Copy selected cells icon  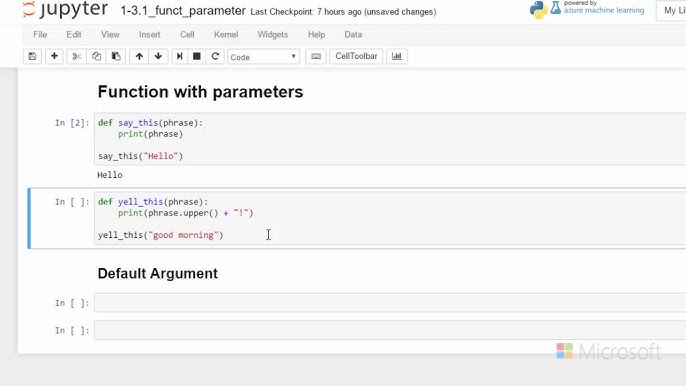(96, 56)
